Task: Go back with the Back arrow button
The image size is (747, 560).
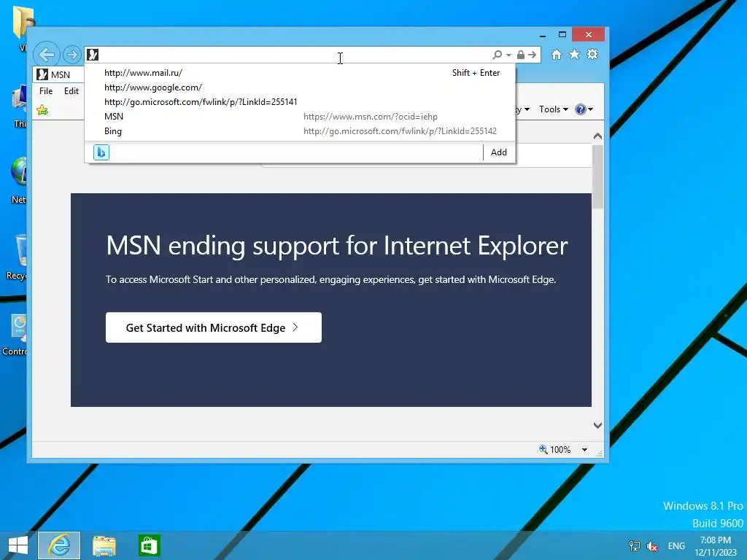Action: click(47, 55)
